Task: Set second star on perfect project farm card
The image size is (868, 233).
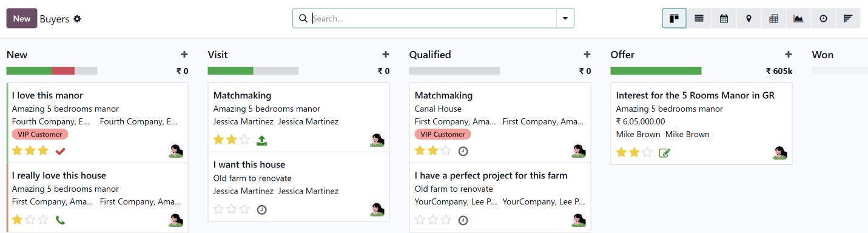Action: pyautogui.click(x=433, y=220)
